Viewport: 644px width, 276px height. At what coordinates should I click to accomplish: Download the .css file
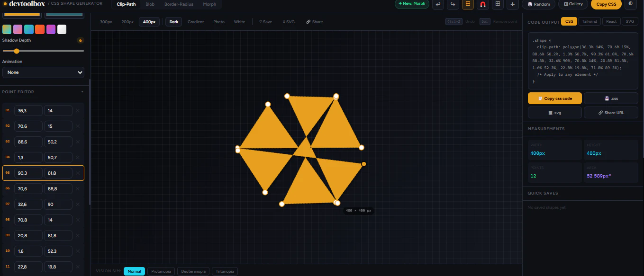611,98
